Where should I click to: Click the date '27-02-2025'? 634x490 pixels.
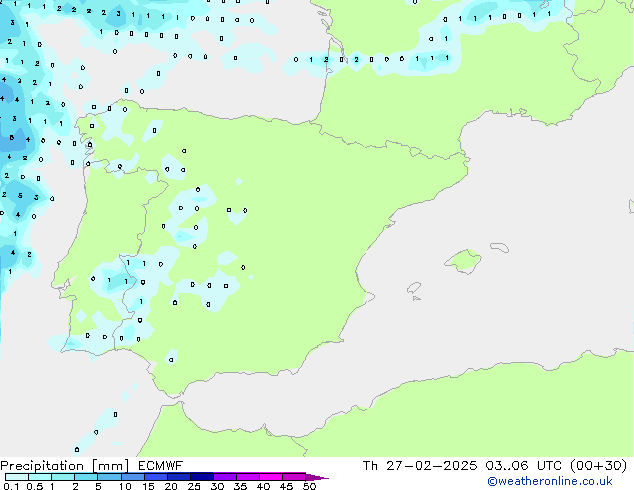(431, 466)
